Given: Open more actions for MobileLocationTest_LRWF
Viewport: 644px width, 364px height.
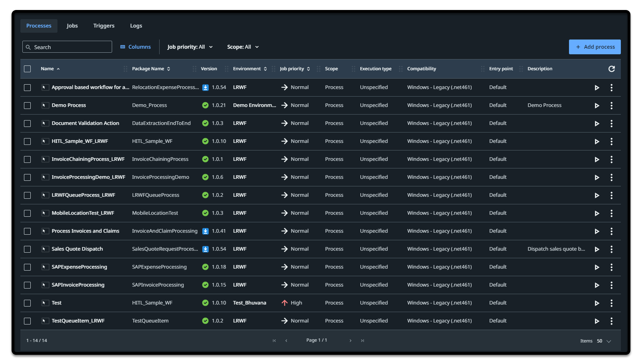Looking at the screenshot, I should (611, 214).
